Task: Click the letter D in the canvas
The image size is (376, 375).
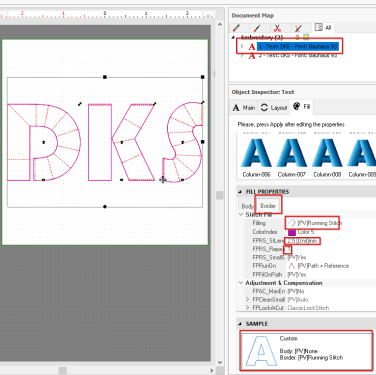Action: [x=44, y=142]
